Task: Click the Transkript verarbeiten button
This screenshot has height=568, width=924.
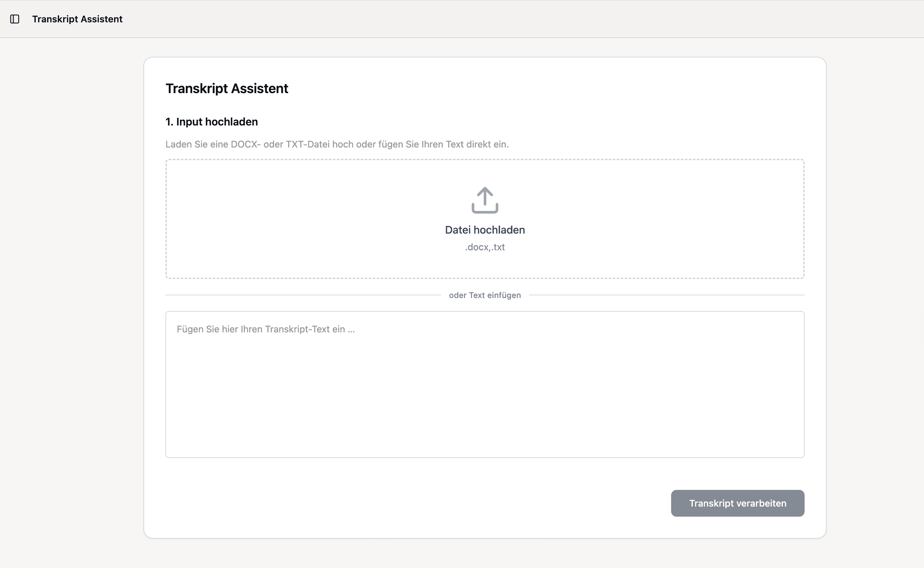Action: (738, 503)
